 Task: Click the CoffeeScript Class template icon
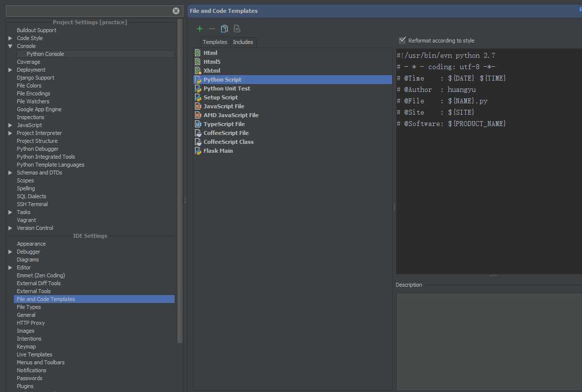(x=198, y=142)
